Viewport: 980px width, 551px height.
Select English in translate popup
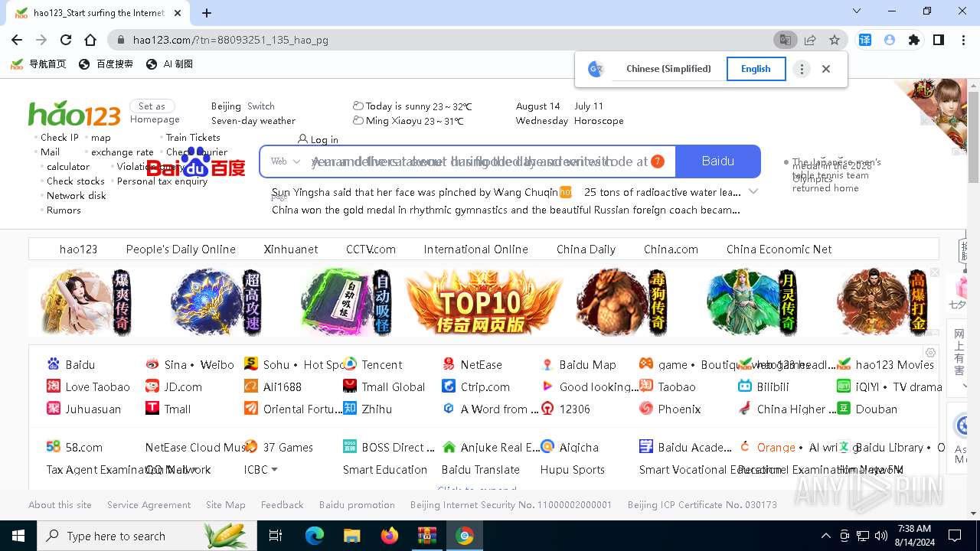point(756,69)
